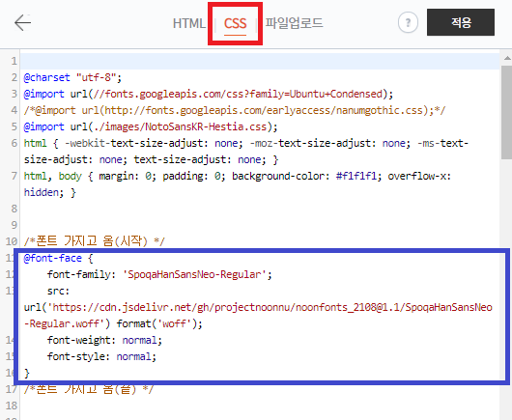Image resolution: width=512 pixels, height=420 pixels.
Task: Switch to the HTML tab
Action: click(x=189, y=23)
